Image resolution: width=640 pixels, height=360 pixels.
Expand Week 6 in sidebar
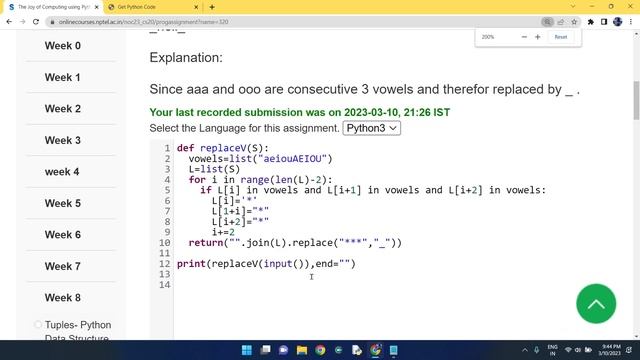click(63, 234)
